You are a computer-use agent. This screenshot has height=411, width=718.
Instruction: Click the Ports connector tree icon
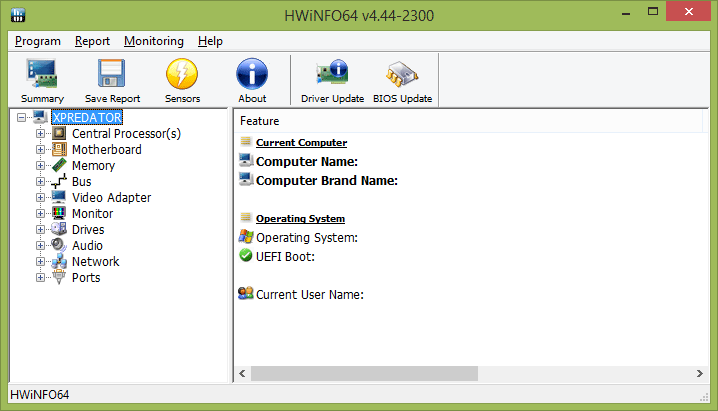[x=59, y=277]
